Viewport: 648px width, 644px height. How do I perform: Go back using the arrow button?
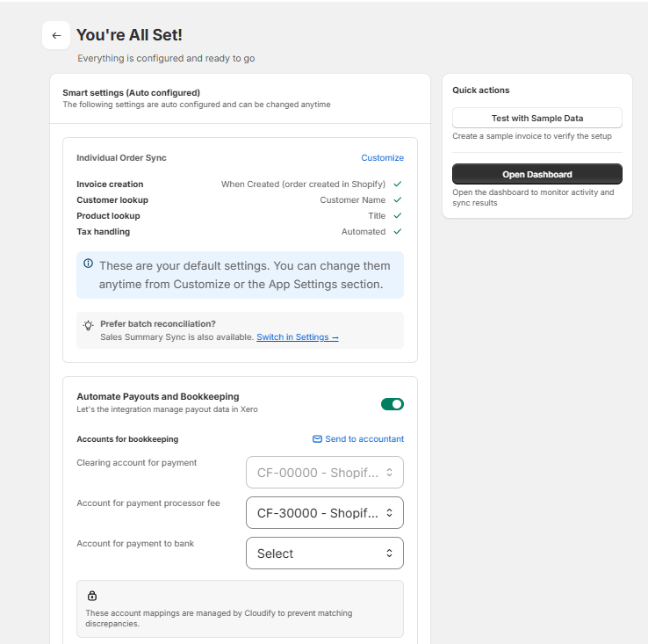(56, 35)
